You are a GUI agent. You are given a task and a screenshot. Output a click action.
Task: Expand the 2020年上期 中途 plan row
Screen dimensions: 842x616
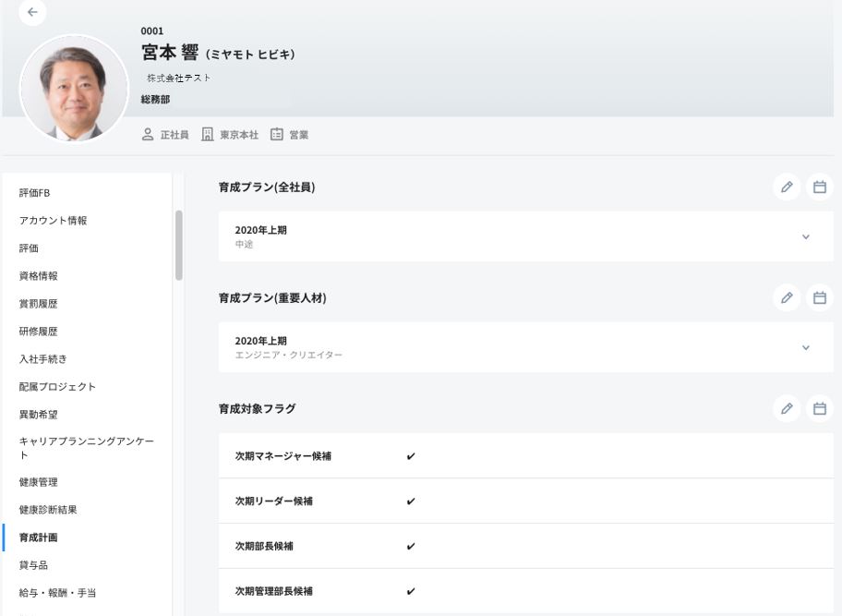pos(805,237)
